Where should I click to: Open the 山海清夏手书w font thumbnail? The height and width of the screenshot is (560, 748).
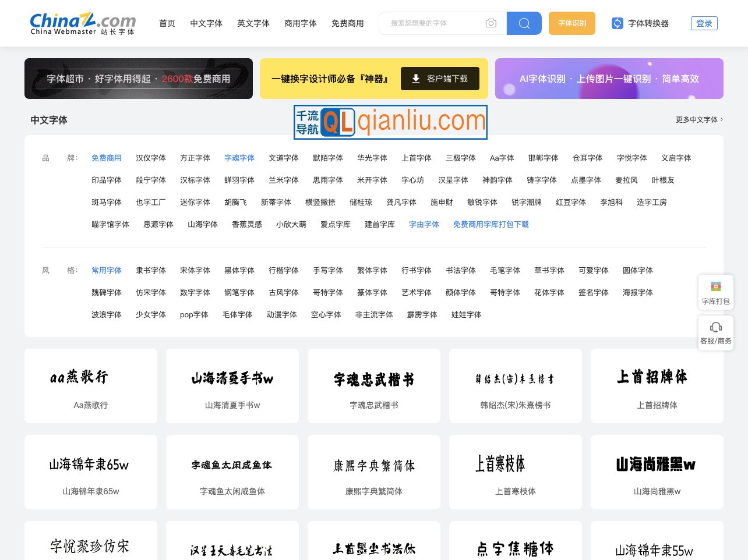tap(232, 385)
